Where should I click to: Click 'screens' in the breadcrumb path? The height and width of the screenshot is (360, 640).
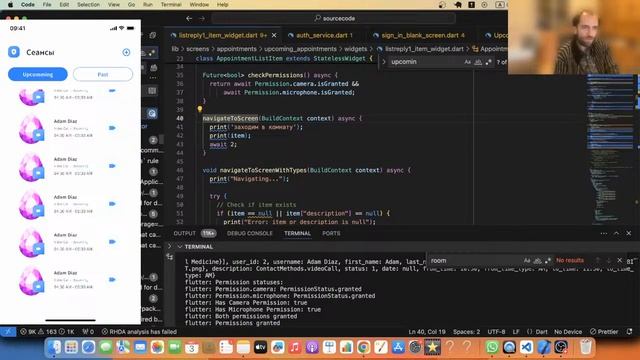point(198,49)
